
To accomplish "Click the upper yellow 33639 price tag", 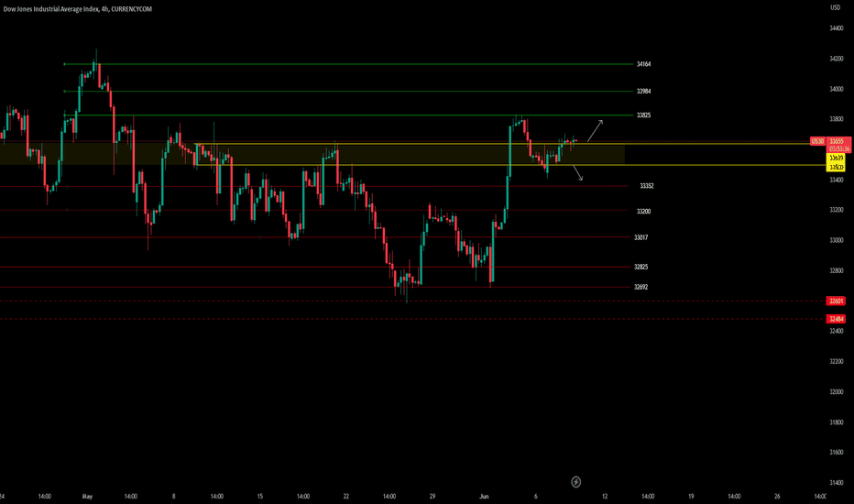I will pos(836,158).
